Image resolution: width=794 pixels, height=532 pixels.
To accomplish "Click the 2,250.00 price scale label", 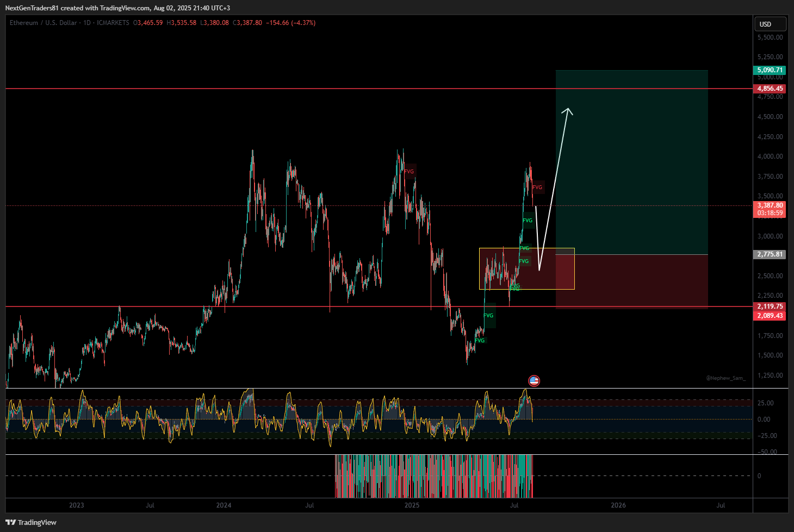I will [x=770, y=296].
